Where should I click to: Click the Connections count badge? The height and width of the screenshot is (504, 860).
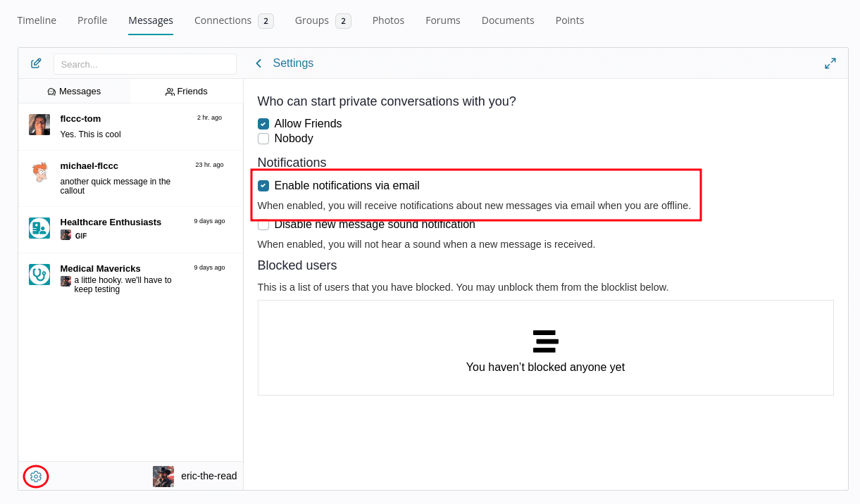266,20
